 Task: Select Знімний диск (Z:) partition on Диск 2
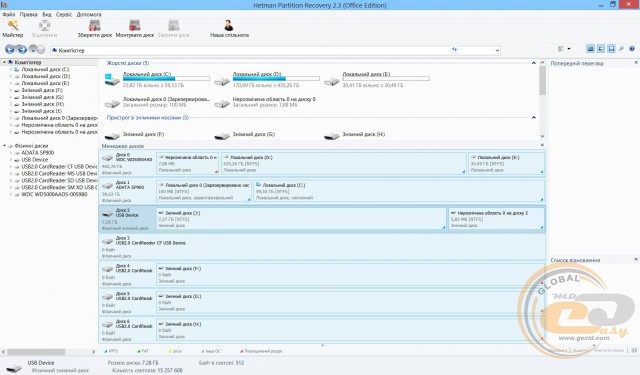(x=301, y=219)
